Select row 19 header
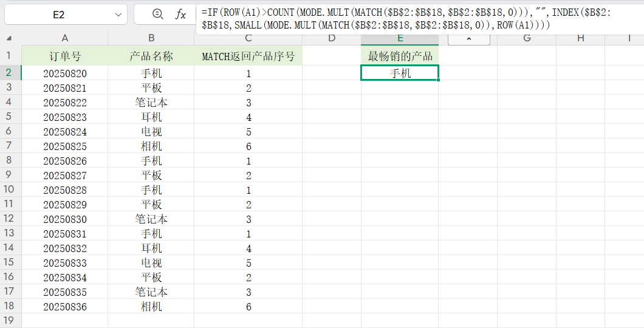This screenshot has width=644, height=328. (10, 320)
